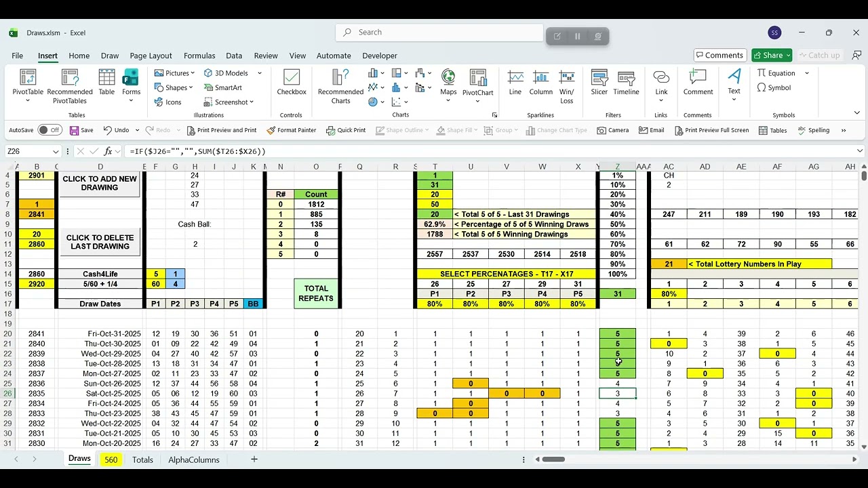Click the Catch up button

(x=818, y=56)
